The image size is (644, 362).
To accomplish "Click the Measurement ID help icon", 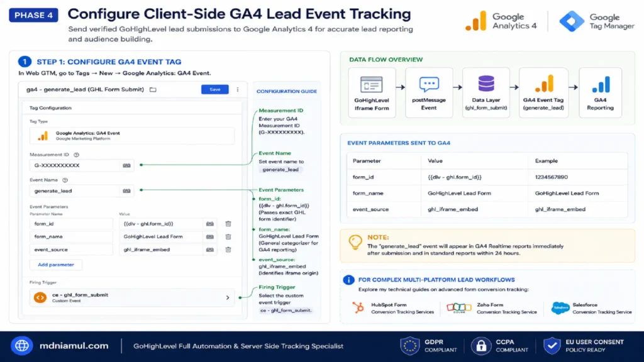I will click(76, 155).
